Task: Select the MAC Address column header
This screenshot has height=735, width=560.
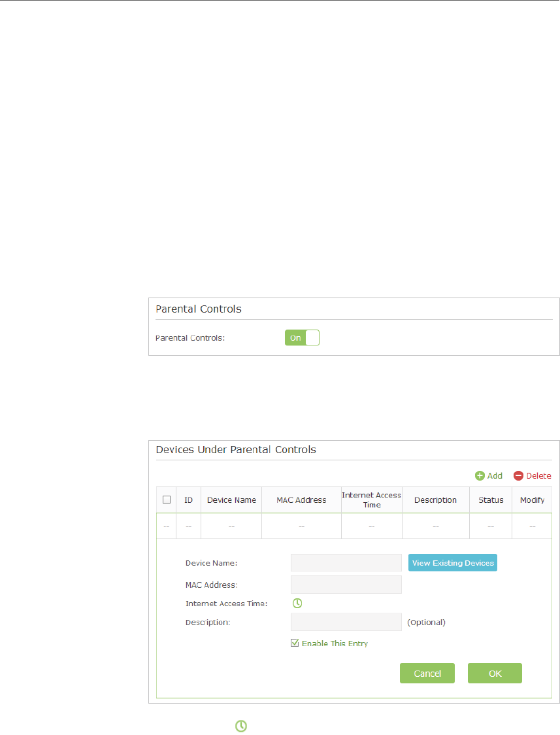Action: click(x=301, y=500)
